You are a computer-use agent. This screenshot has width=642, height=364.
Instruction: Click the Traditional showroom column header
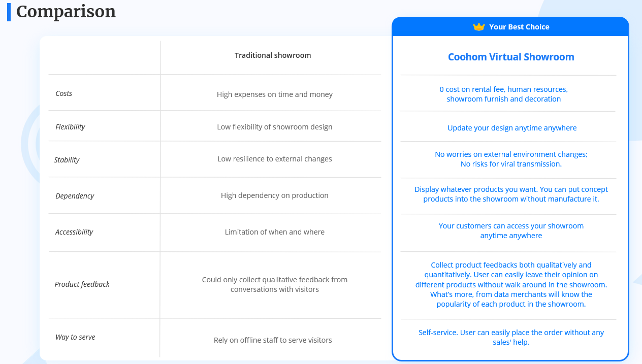(273, 55)
